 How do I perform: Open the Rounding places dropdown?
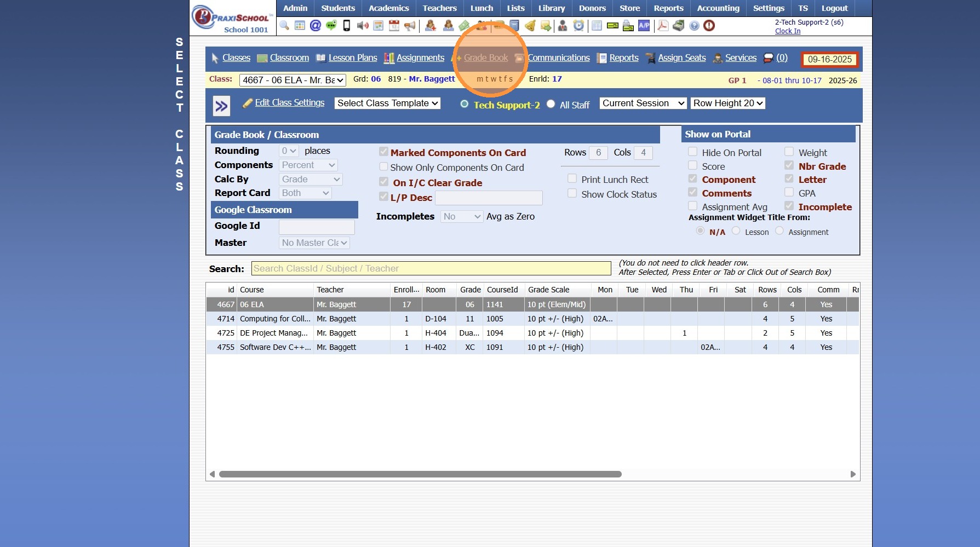[289, 151]
